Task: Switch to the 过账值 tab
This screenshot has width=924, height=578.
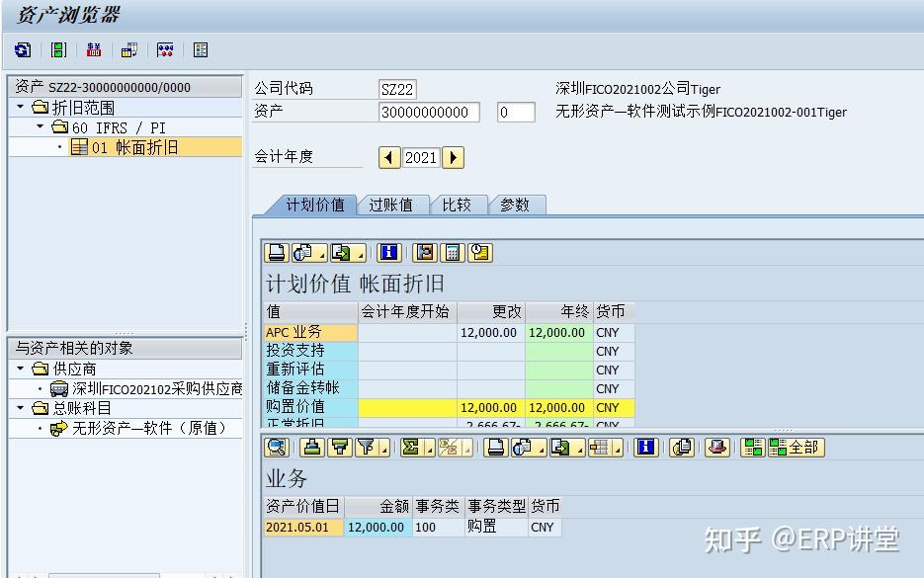Action: coord(392,205)
